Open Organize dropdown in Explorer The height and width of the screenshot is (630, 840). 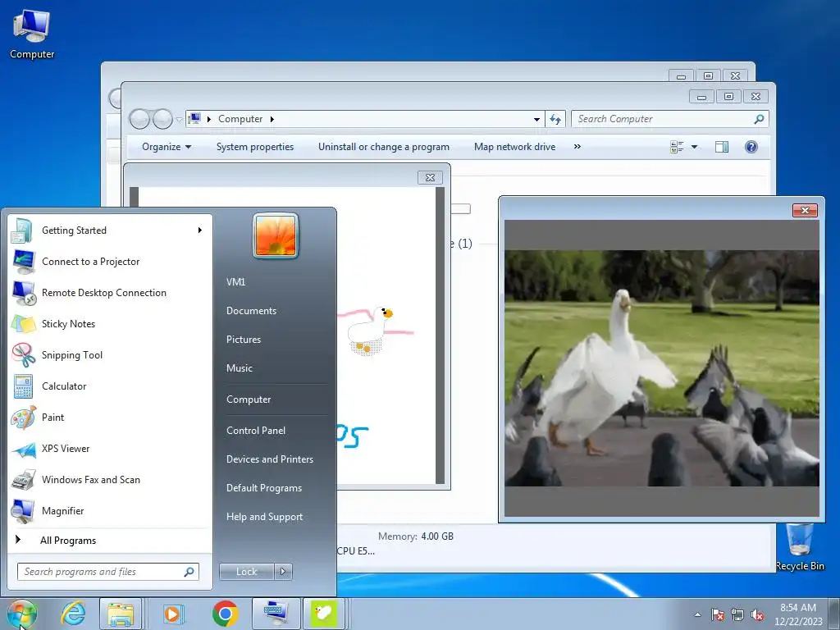click(x=167, y=147)
